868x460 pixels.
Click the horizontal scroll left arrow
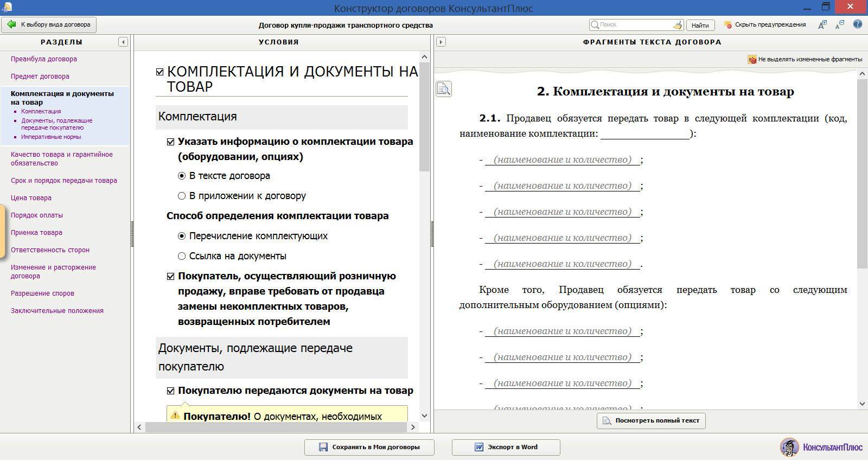139,427
